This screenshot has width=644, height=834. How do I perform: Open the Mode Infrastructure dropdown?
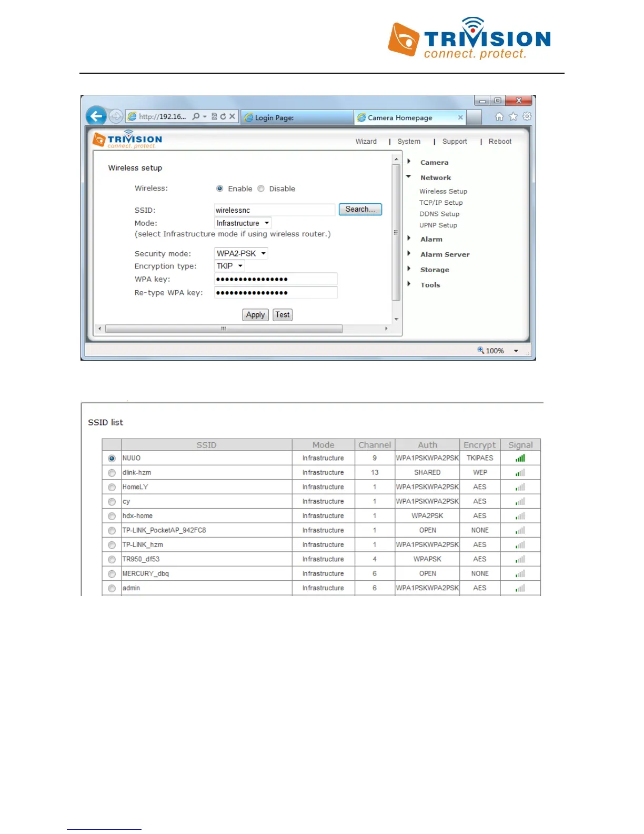(x=243, y=223)
